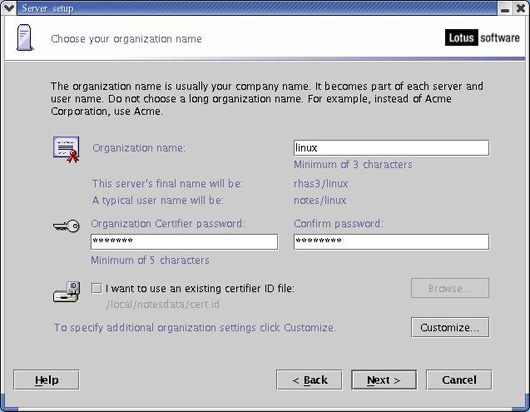Click the Organization name input field
This screenshot has height=412, width=530.
(x=391, y=148)
